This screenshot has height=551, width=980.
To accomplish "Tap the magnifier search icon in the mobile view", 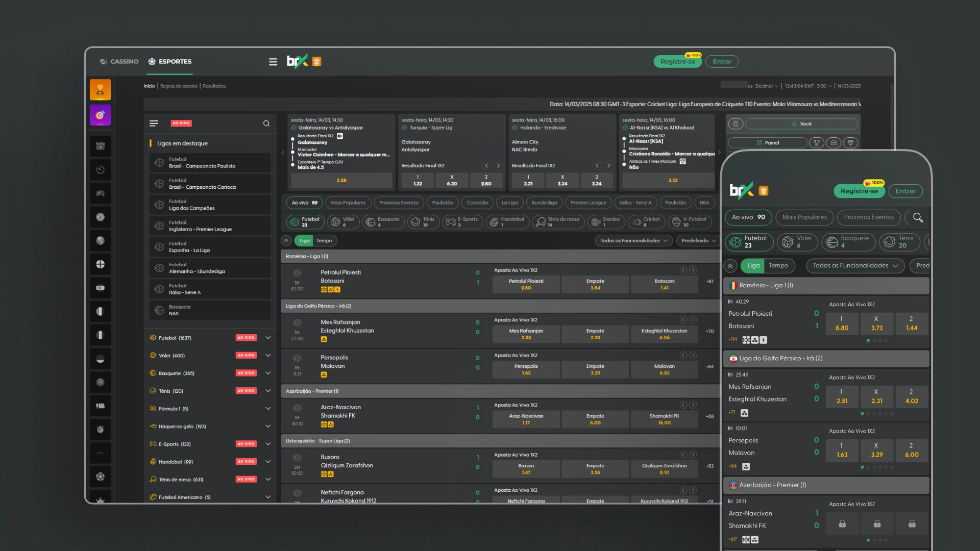I will (918, 218).
